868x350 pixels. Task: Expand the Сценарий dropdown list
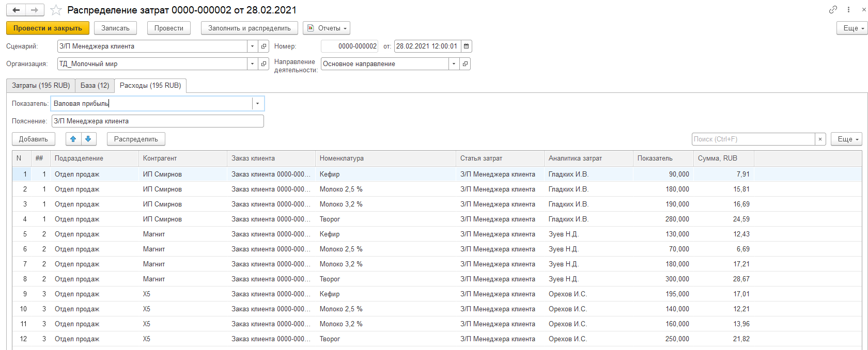[252, 46]
